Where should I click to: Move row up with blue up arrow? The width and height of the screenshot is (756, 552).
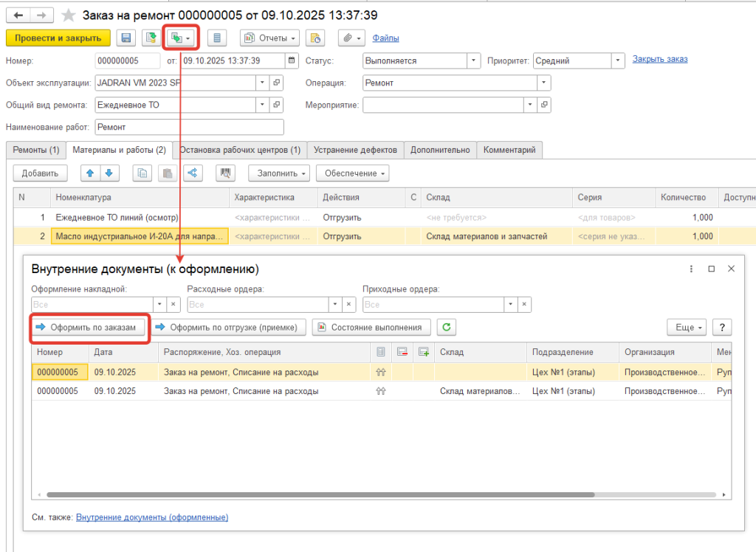pyautogui.click(x=91, y=173)
